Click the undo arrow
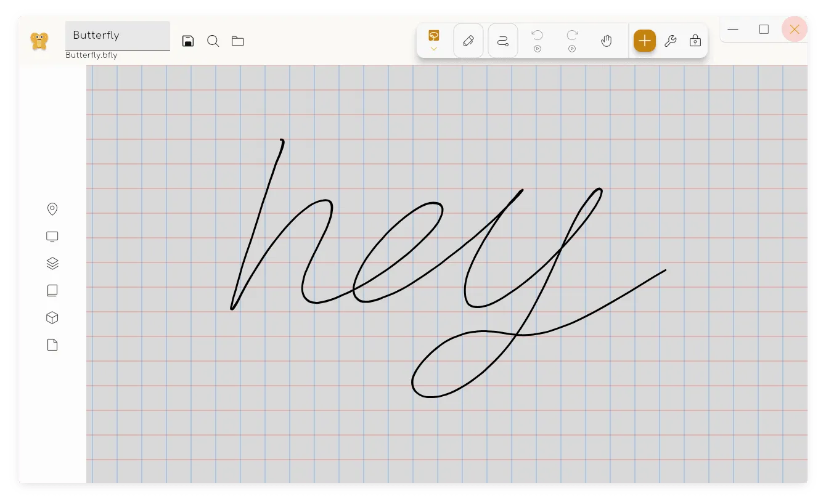Image resolution: width=826 pixels, height=504 pixels. pyautogui.click(x=538, y=36)
